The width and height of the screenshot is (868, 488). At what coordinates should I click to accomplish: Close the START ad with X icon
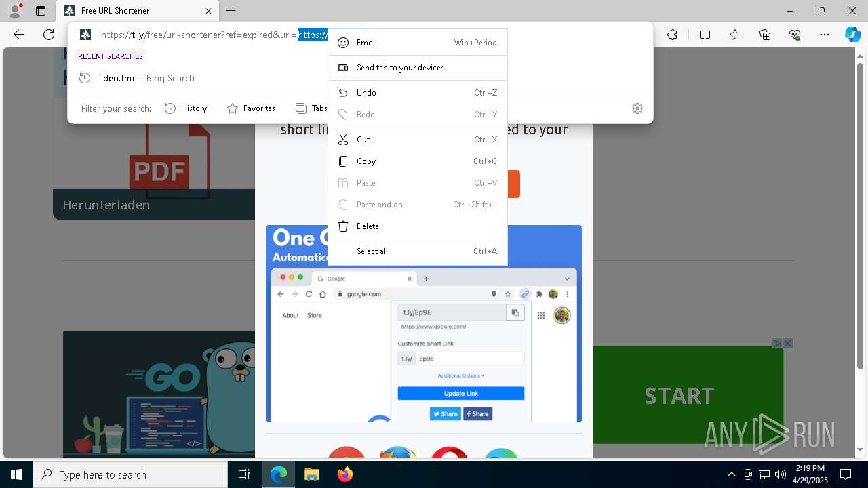tap(788, 343)
